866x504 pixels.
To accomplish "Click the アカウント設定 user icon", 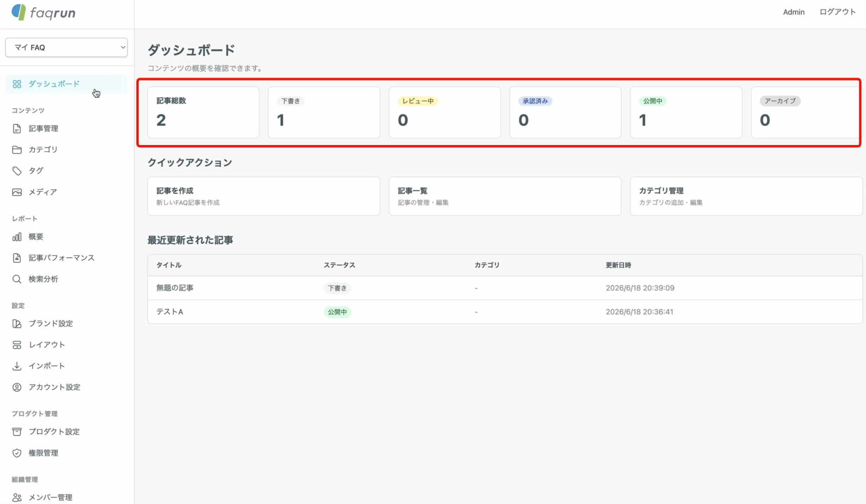I will click(x=17, y=387).
